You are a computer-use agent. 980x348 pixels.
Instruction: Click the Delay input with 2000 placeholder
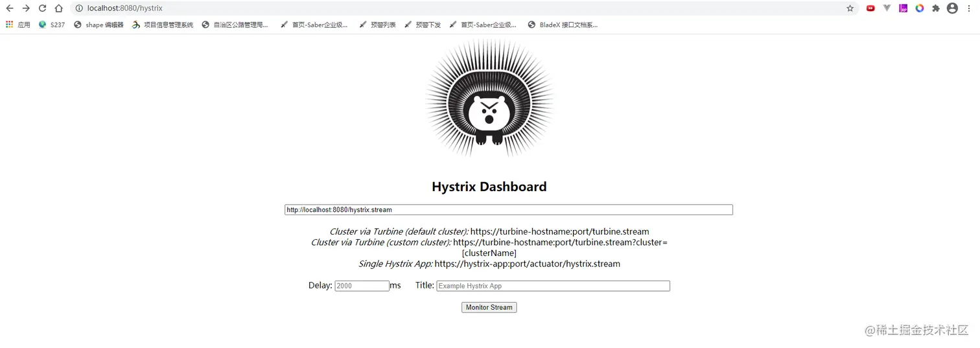(362, 286)
